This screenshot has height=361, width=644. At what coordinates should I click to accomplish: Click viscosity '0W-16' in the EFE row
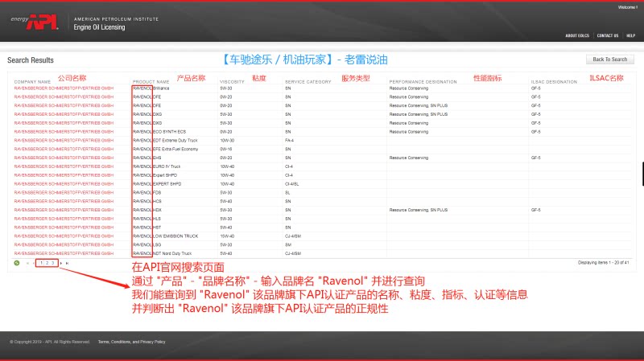coord(226,149)
